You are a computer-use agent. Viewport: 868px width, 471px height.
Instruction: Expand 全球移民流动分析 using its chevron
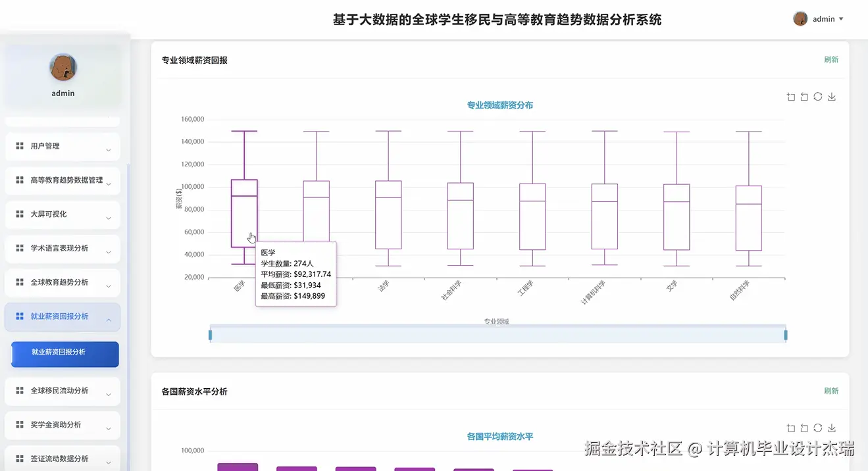tap(109, 395)
